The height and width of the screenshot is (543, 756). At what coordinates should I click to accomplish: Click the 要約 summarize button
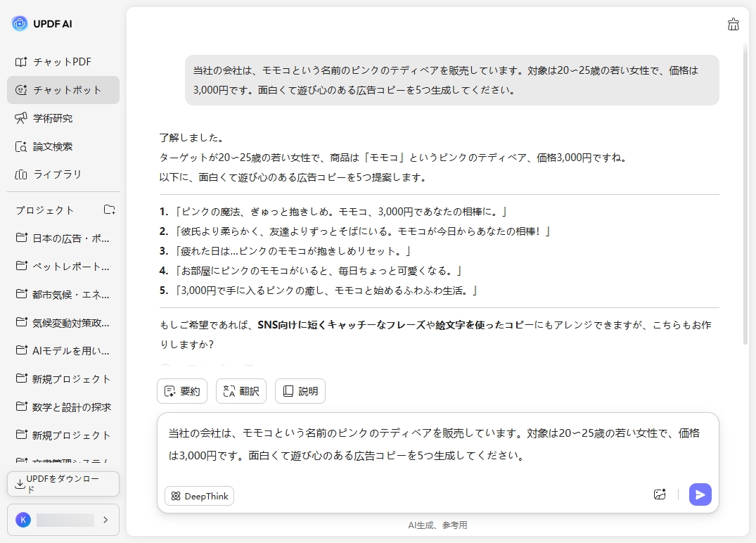(x=182, y=391)
